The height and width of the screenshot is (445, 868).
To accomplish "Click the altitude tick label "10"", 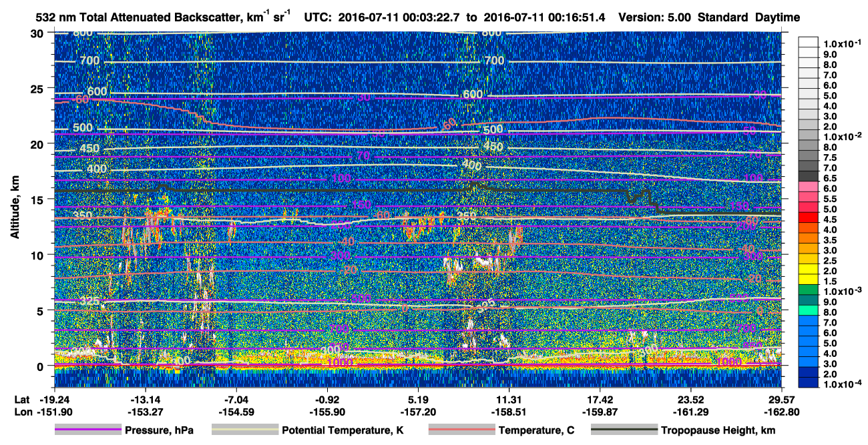I will pos(38,255).
